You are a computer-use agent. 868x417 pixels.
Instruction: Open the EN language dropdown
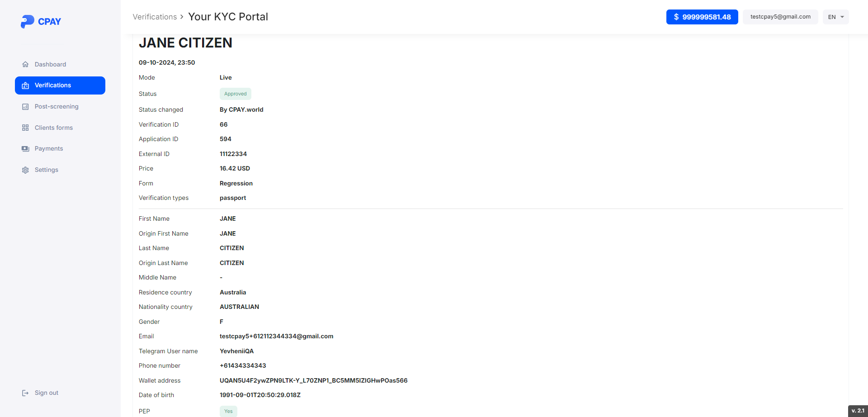tap(835, 17)
